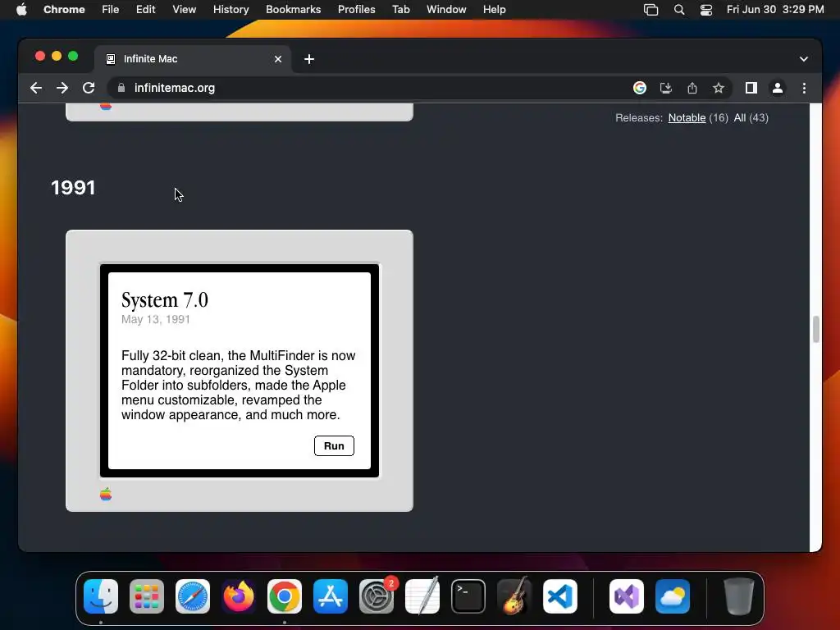Open the View menu

(184, 10)
